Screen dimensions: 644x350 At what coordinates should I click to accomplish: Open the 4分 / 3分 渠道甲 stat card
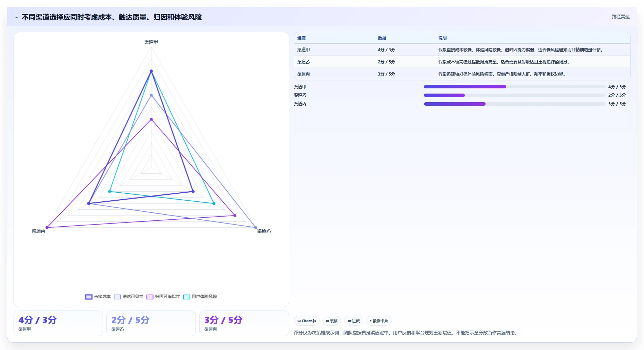[58, 323]
